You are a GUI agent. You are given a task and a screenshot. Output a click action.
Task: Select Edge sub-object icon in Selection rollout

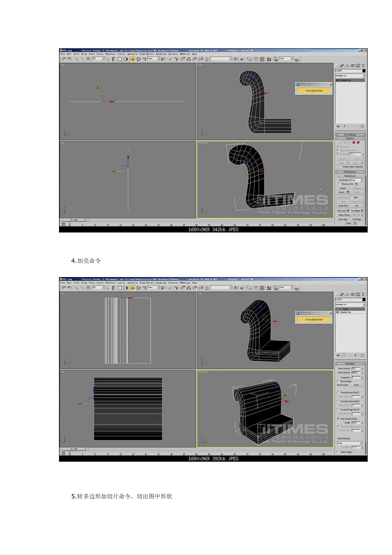[345, 142]
